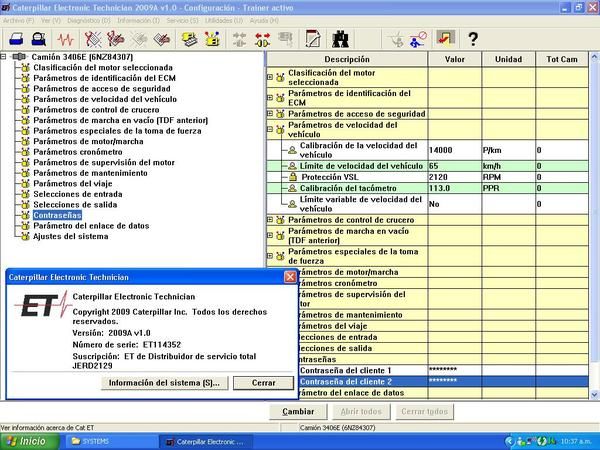Open the Ayuda menu
Image resolution: width=600 pixels, height=450 pixels.
tap(264, 21)
